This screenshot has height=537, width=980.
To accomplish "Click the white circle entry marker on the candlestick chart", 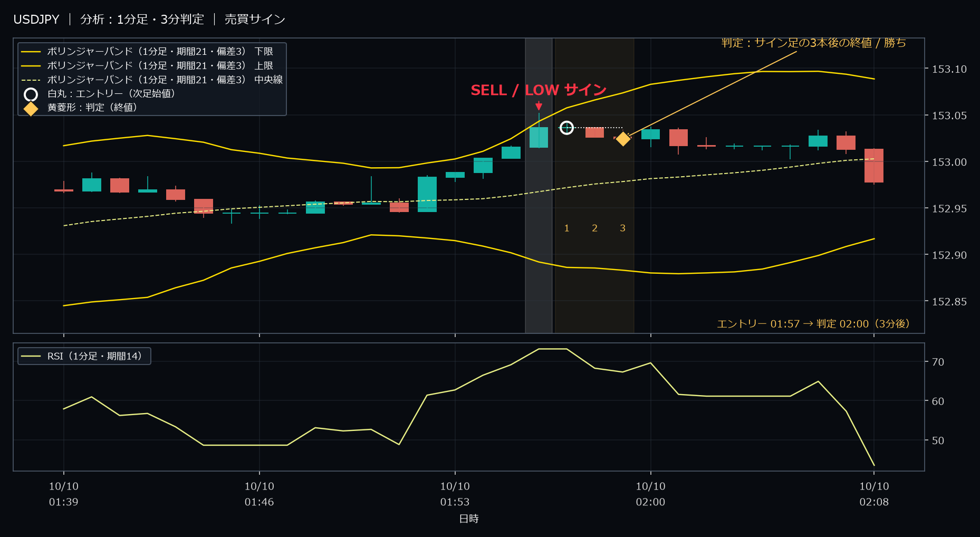I will (566, 128).
